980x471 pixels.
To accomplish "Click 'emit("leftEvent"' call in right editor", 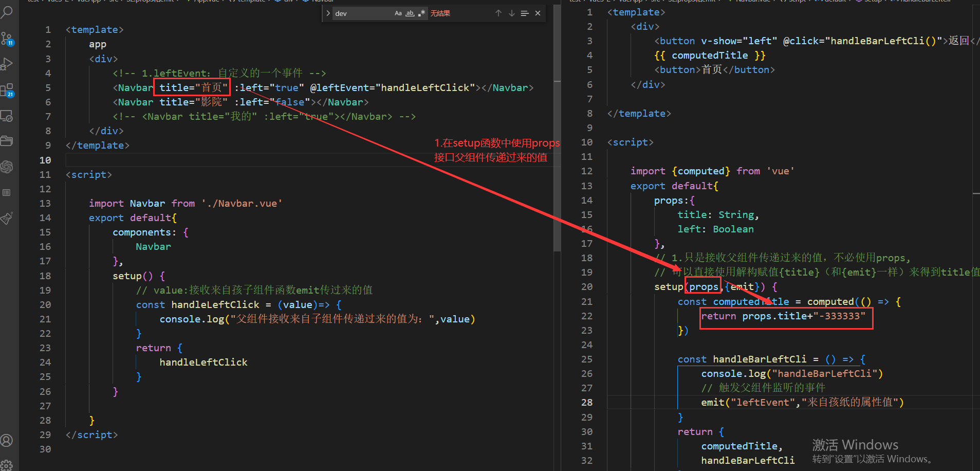I will (x=749, y=402).
